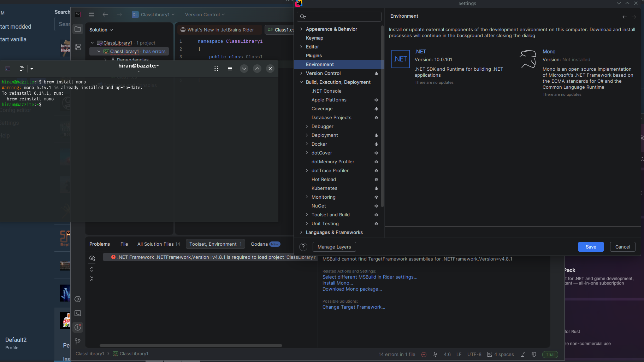This screenshot has width=644, height=362.
Task: Select Toolset, Environment tab
Action: click(x=215, y=244)
